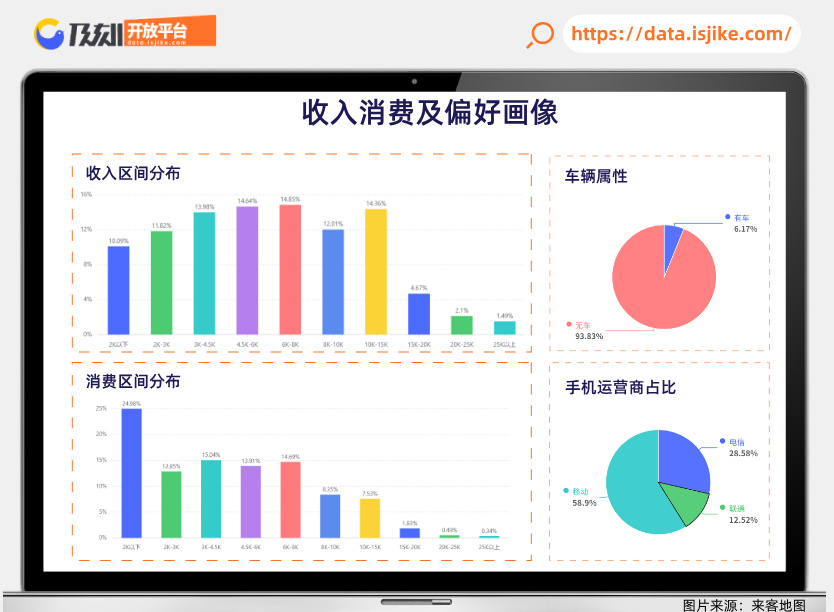Screen dimensions: 834x612
Task: Click the 12.01% blue bar in income chart
Action: point(333,282)
